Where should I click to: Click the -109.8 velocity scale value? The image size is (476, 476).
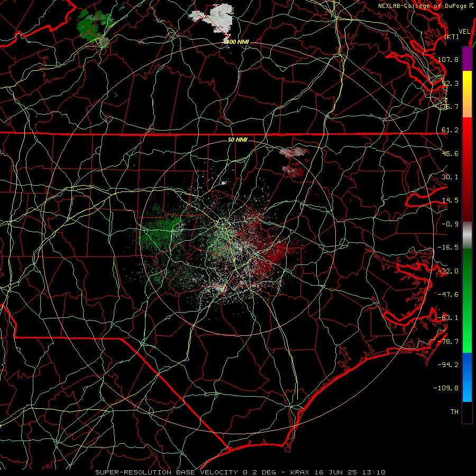(x=446, y=388)
